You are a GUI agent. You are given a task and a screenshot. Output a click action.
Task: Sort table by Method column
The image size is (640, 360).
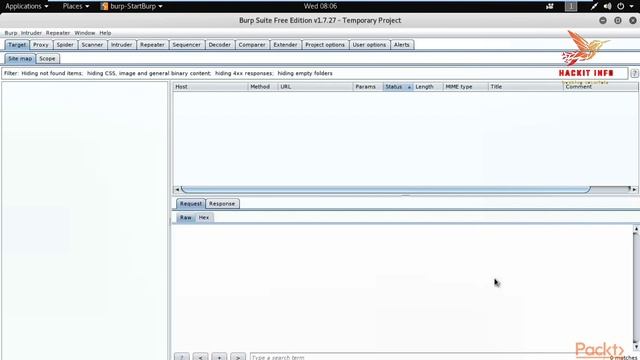(x=262, y=87)
